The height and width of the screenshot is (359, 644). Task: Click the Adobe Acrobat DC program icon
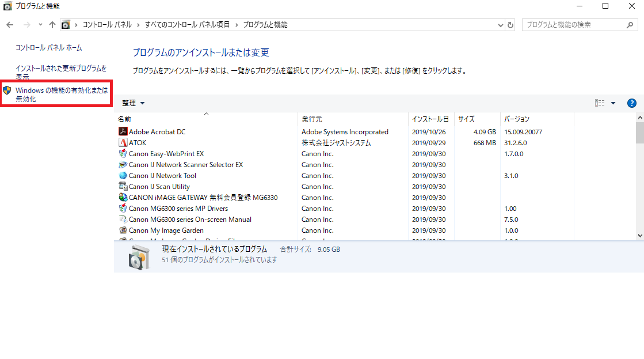pos(123,131)
